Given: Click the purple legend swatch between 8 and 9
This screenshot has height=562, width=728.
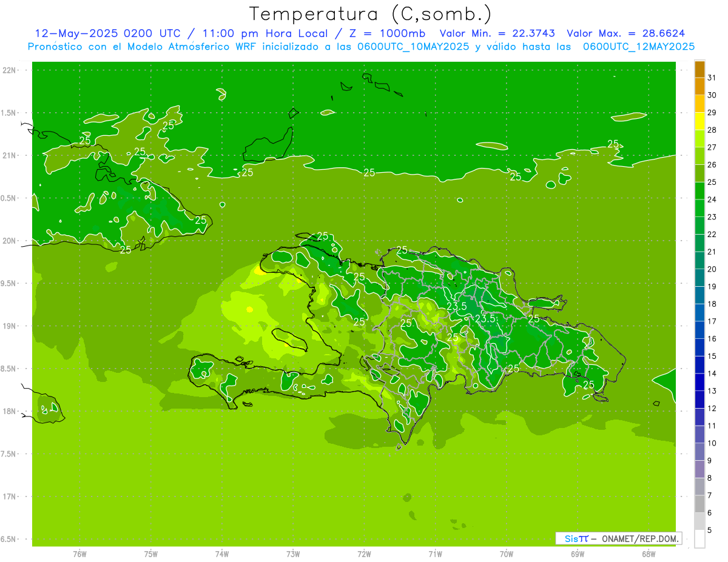Looking at the screenshot, I should point(699,469).
